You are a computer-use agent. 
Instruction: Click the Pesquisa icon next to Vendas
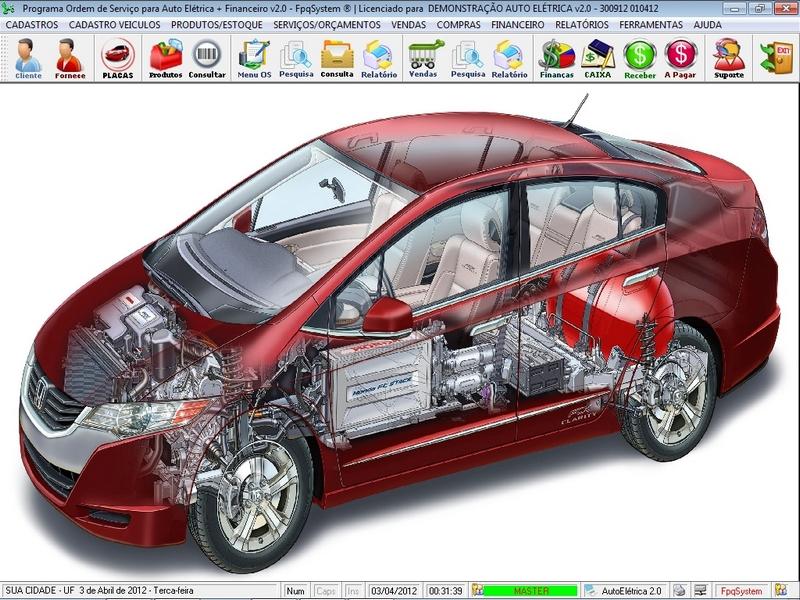tap(467, 58)
